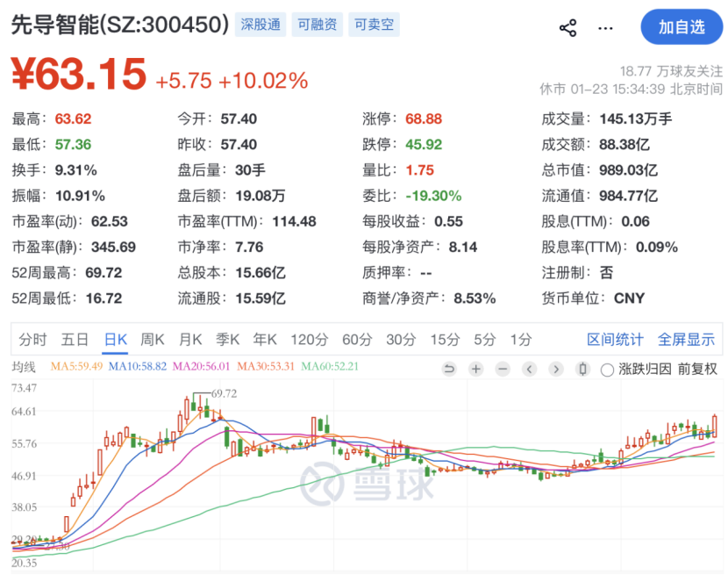The image size is (728, 575).
Task: Switch to the 周K weekly chart tab
Action: (x=153, y=337)
